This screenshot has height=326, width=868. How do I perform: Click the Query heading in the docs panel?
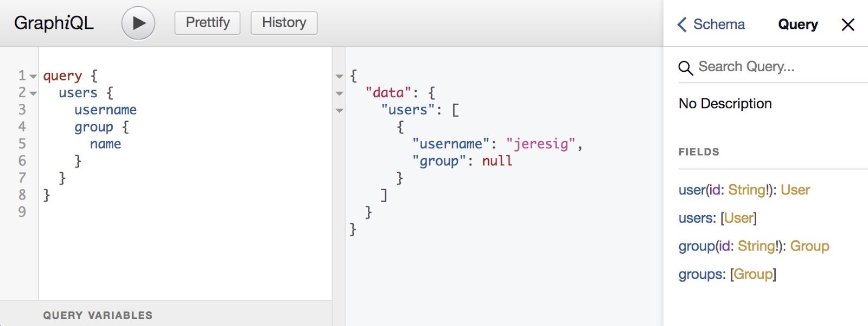pyautogui.click(x=797, y=24)
